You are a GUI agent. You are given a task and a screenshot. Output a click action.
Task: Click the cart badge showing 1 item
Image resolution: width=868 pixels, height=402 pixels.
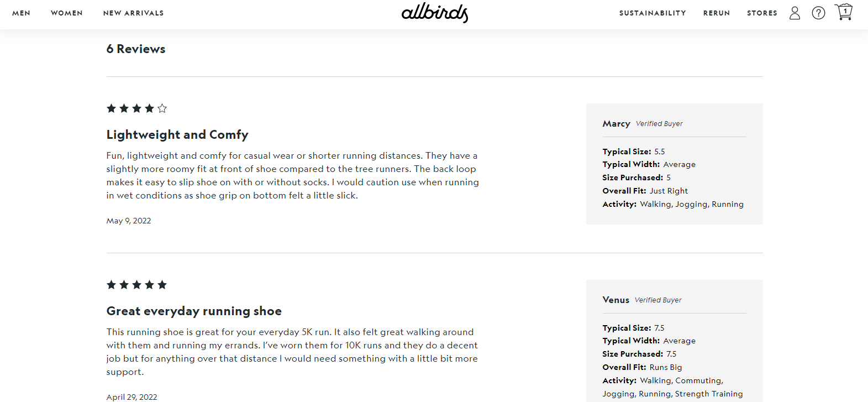coord(845,10)
